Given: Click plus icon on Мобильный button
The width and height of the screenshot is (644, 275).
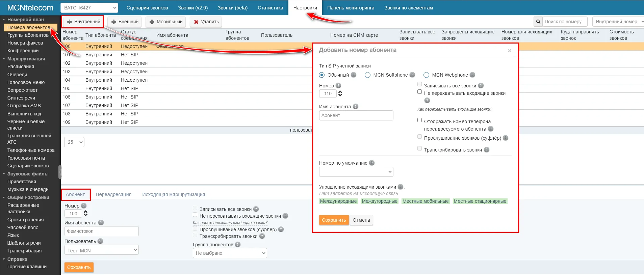Looking at the screenshot, I should [152, 22].
